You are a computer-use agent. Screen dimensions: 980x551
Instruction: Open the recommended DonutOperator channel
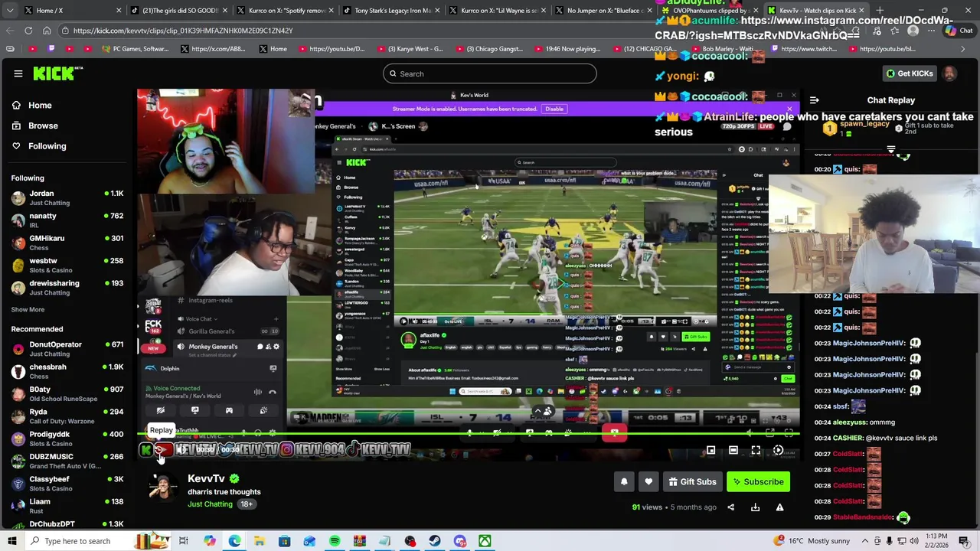[x=67, y=349]
